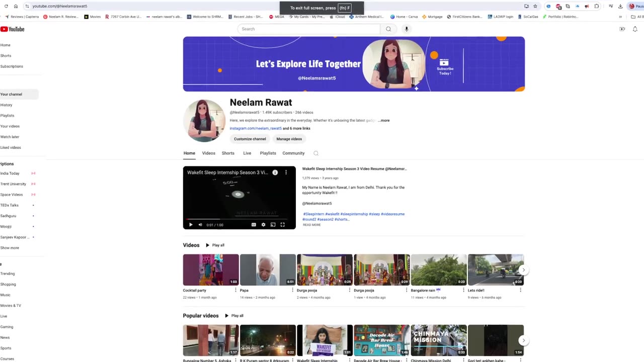Open options for the 0:25 Durga pooja video
The image size is (644, 362).
(x=349, y=290)
